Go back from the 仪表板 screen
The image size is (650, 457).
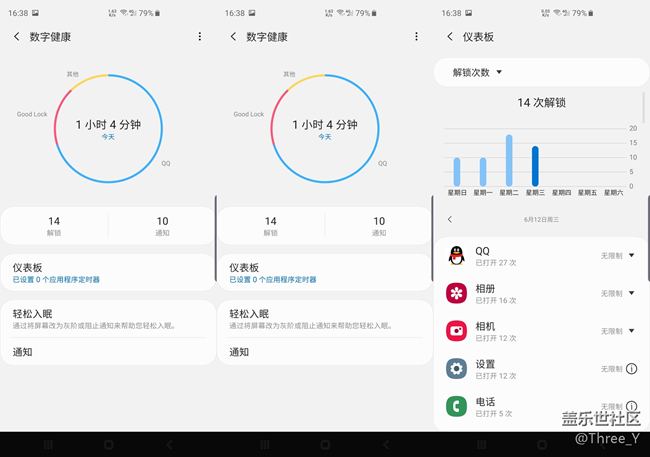tap(450, 36)
